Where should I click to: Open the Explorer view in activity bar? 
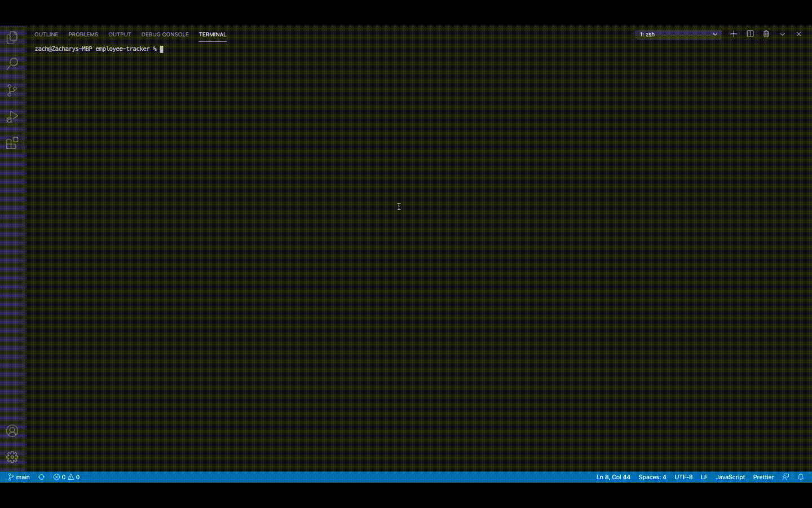click(12, 38)
